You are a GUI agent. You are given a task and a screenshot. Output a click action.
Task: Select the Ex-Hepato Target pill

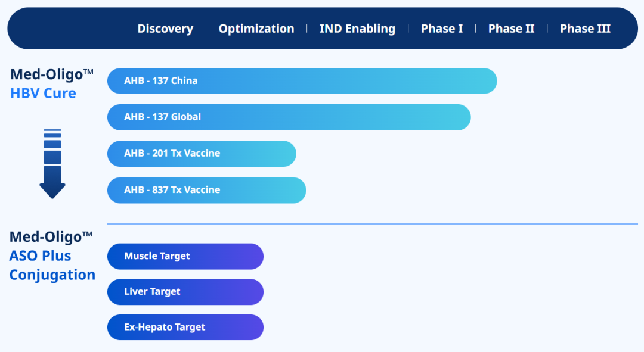[x=185, y=328]
